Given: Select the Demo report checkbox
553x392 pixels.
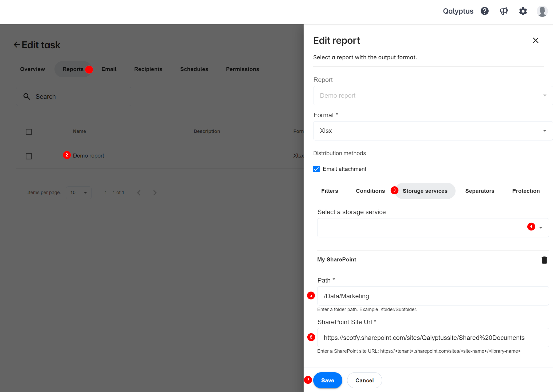Looking at the screenshot, I should coord(29,156).
